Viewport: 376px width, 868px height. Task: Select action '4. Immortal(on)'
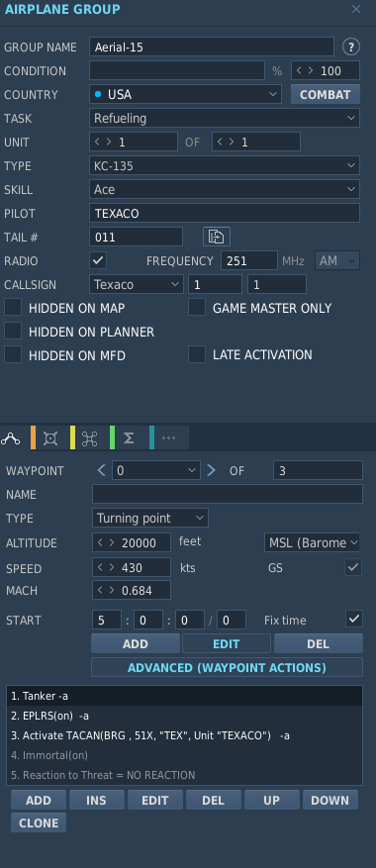[184, 755]
